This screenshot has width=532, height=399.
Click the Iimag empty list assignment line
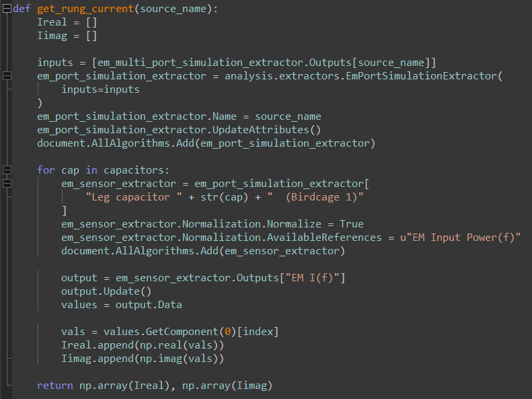[x=67, y=36]
